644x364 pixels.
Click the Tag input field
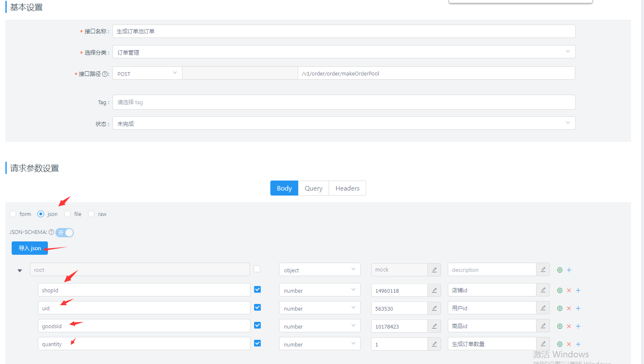292,102
